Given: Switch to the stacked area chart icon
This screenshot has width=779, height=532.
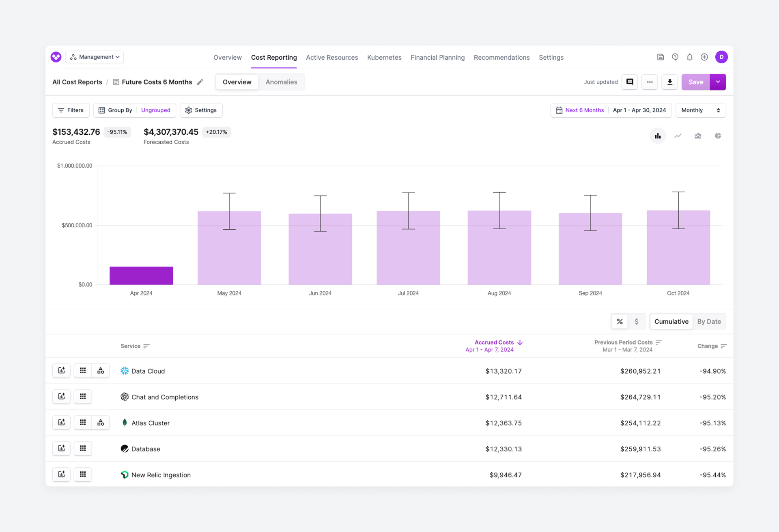Looking at the screenshot, I should (x=698, y=136).
